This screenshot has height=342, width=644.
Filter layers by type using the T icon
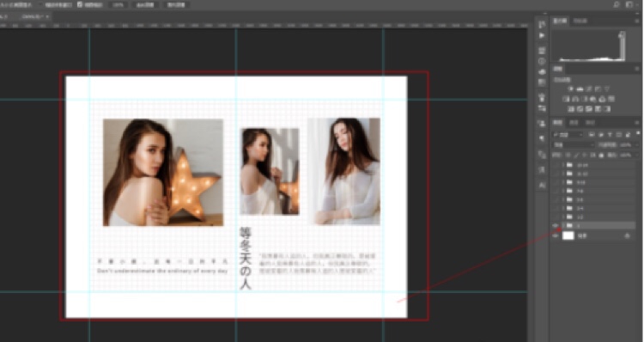coord(610,134)
